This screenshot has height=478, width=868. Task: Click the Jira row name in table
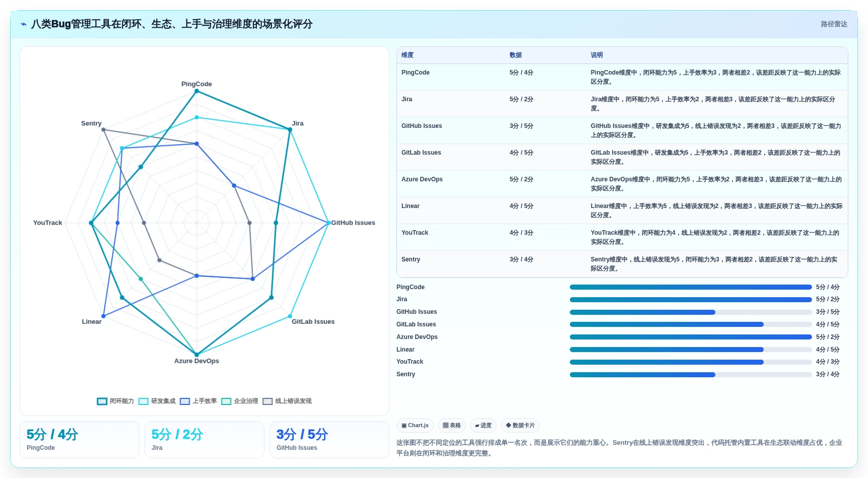[407, 99]
